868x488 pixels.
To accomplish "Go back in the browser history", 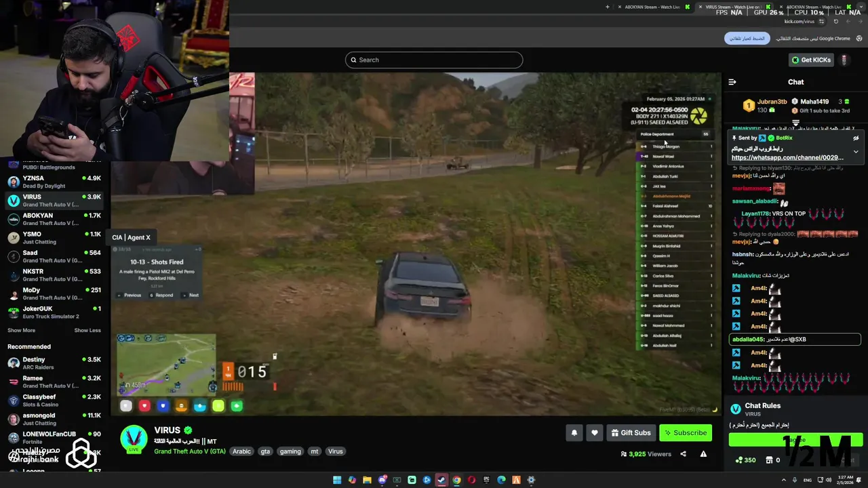I will [x=860, y=21].
